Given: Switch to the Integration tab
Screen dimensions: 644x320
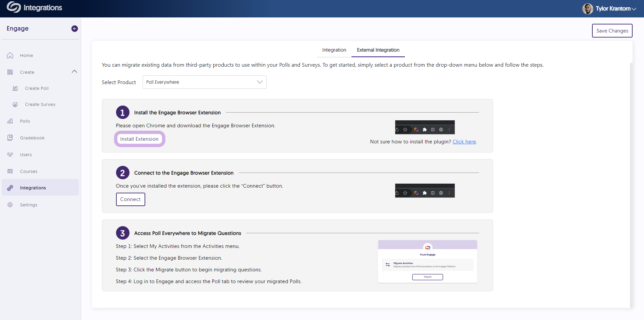Looking at the screenshot, I should (334, 50).
